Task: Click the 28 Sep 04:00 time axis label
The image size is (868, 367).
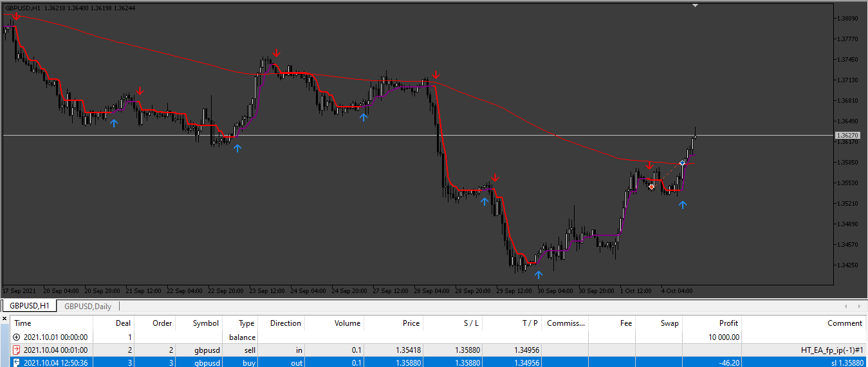Action: [x=430, y=291]
